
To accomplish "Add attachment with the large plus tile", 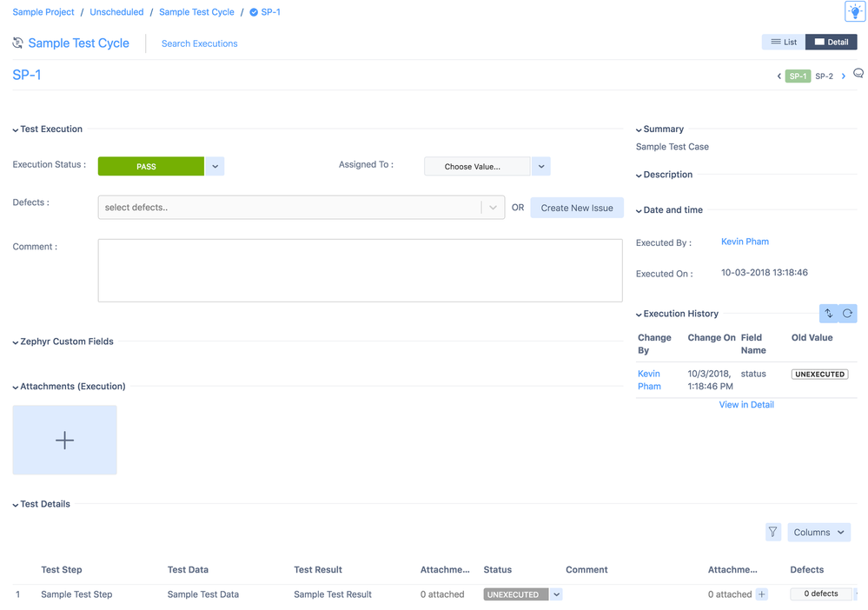I will [65, 440].
